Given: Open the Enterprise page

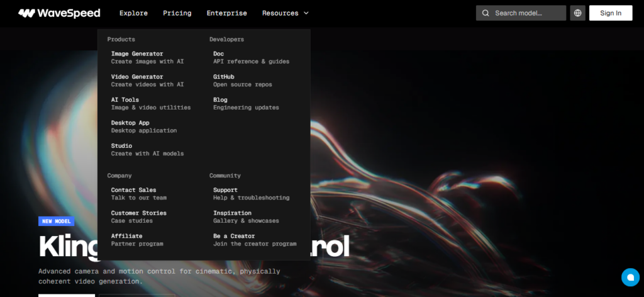Looking at the screenshot, I should pos(226,13).
